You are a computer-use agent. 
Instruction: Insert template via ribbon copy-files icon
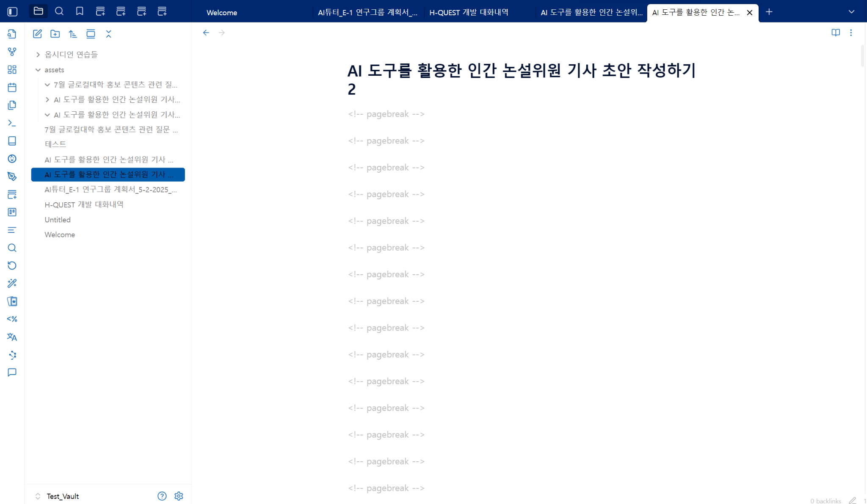[x=12, y=105]
